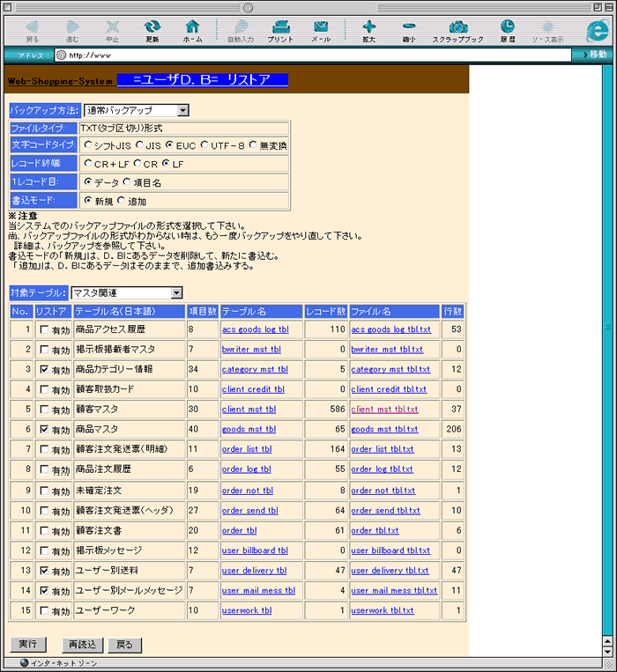Open order_send_tbl table link
617x672 pixels.
pyautogui.click(x=250, y=511)
